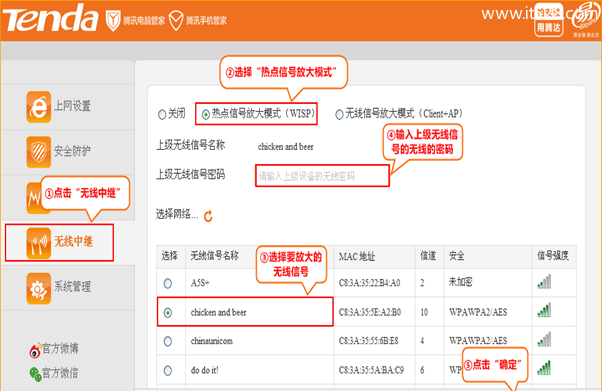Select the 关闭 radio option
The width and height of the screenshot is (602, 391).
(162, 114)
